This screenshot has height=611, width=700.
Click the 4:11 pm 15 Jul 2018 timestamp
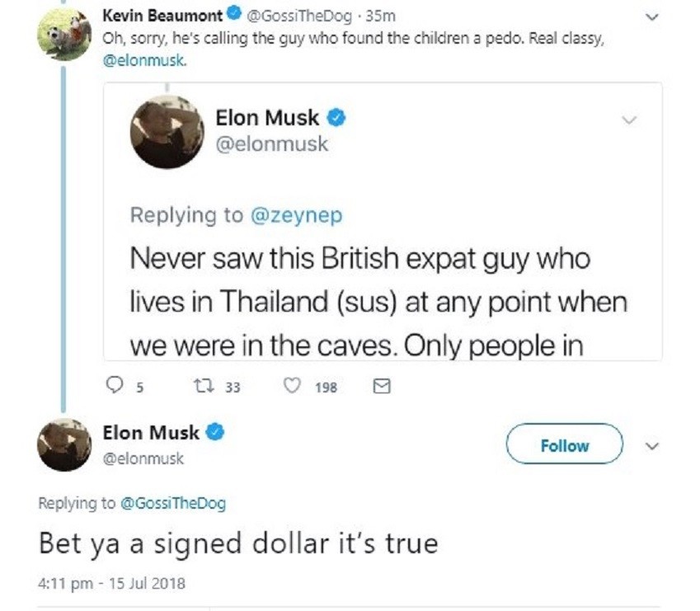click(111, 584)
